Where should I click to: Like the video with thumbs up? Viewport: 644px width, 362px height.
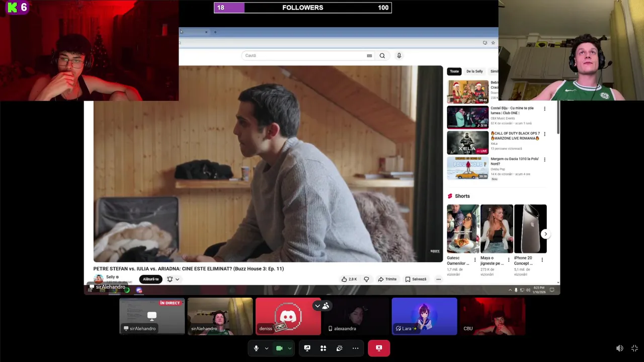tap(349, 279)
